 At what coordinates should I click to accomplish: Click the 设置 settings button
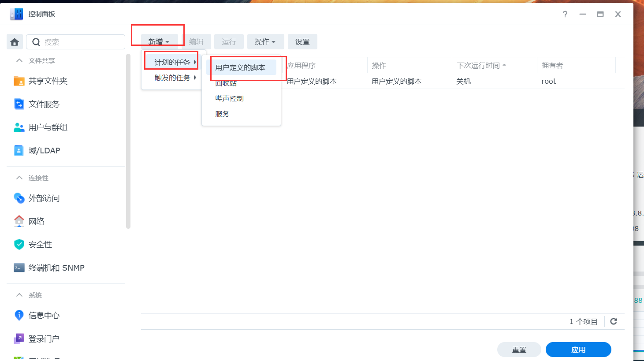coord(302,42)
